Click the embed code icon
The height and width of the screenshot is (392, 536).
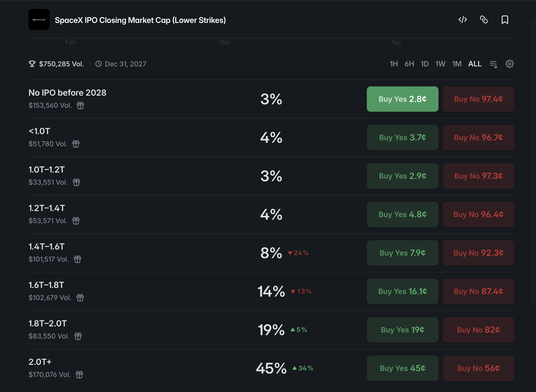click(463, 20)
